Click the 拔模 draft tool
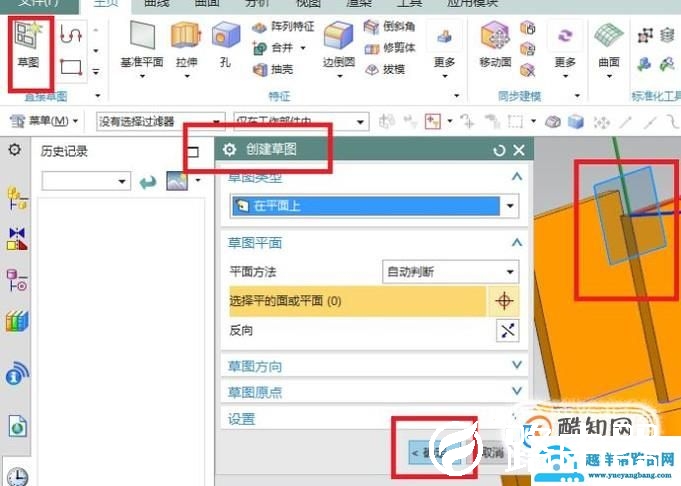Image resolution: width=681 pixels, height=486 pixels. click(385, 69)
